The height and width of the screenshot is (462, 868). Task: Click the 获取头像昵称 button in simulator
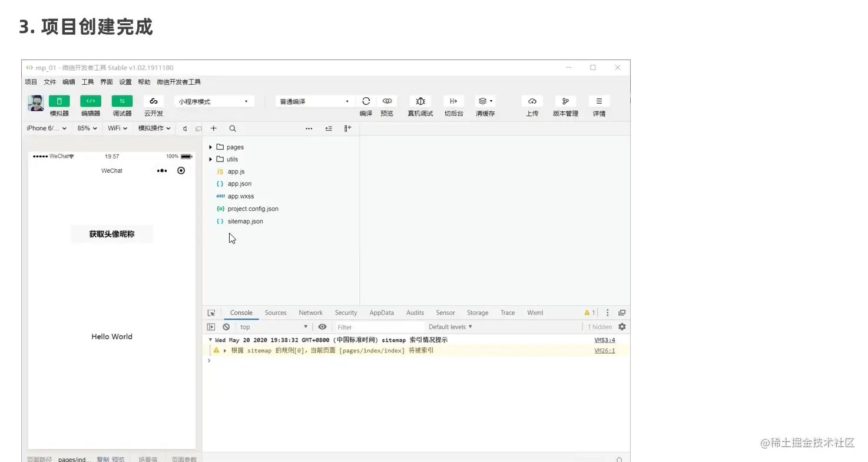pyautogui.click(x=112, y=234)
